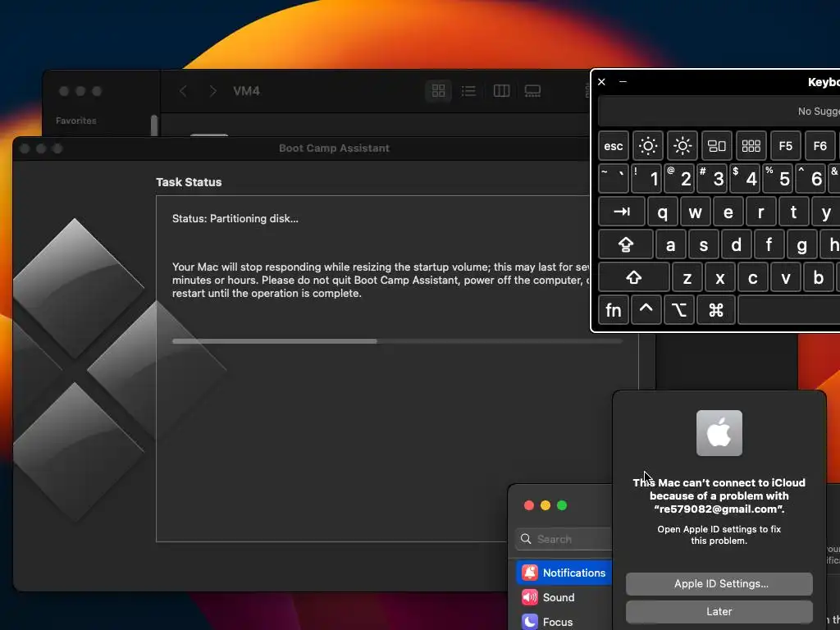Tap the option key on Keyboard Viewer
This screenshot has height=630, width=840.
click(679, 310)
